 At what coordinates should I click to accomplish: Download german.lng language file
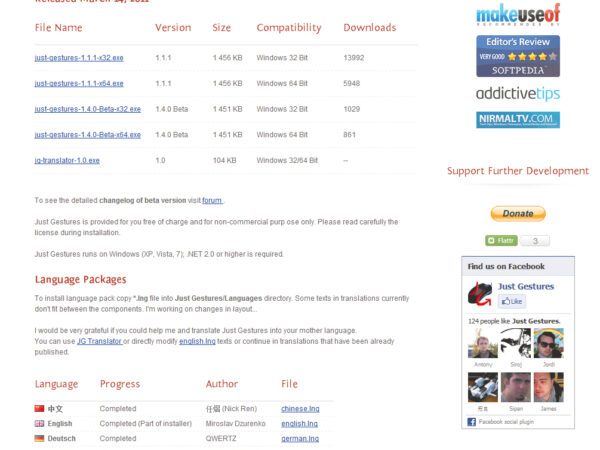tap(299, 438)
